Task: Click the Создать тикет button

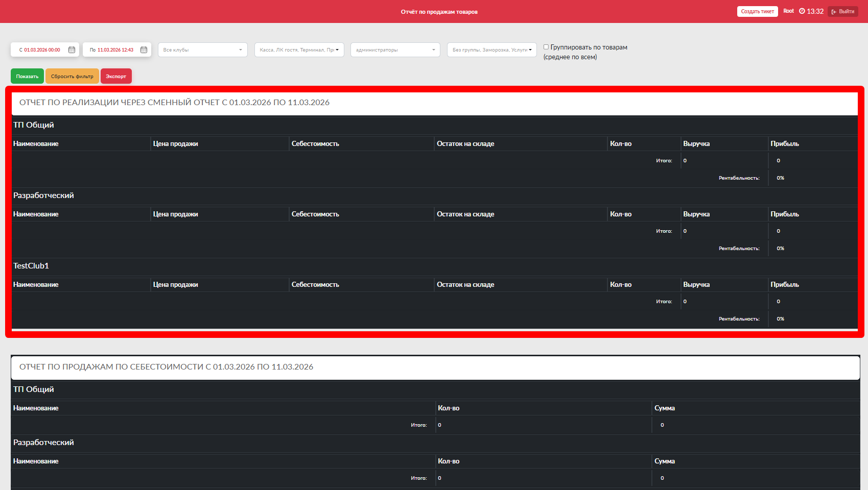Action: point(757,11)
